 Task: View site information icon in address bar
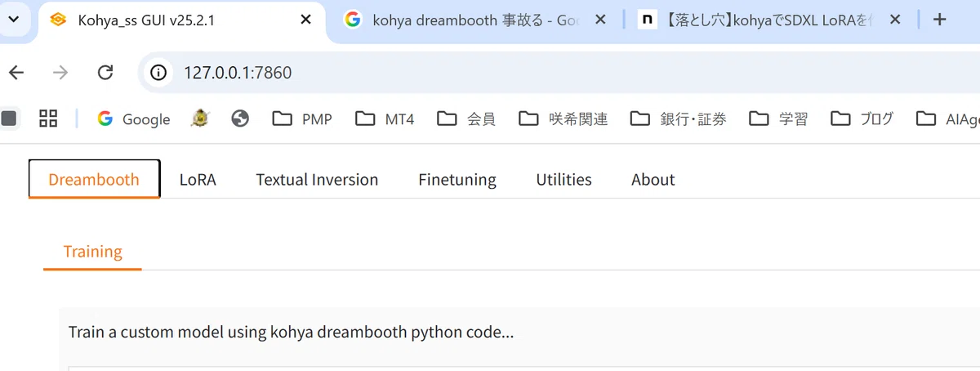(158, 73)
